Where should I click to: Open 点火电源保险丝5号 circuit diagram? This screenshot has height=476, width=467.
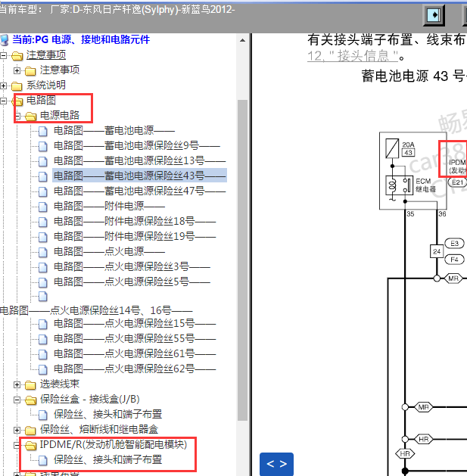coord(132,282)
